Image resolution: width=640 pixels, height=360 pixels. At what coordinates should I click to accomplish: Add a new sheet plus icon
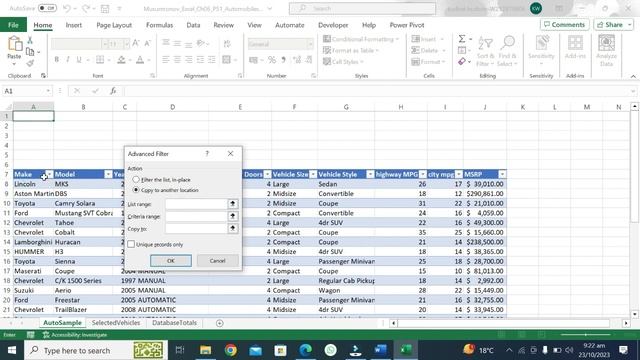pyautogui.click(x=220, y=323)
